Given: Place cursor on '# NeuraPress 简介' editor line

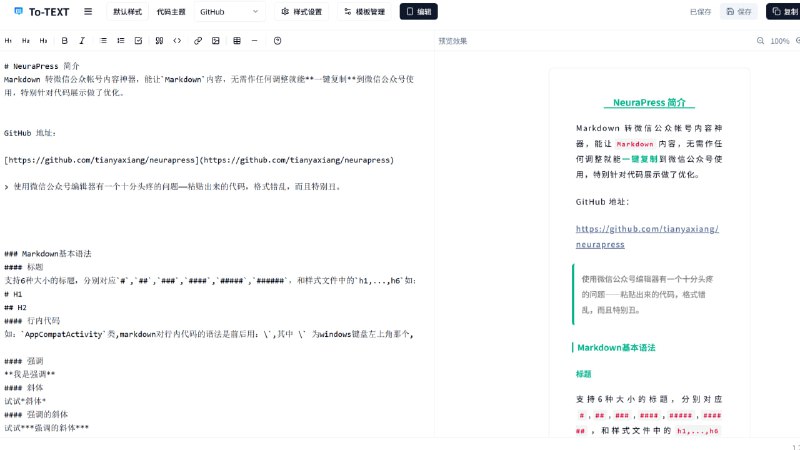Looking at the screenshot, I should pyautogui.click(x=42, y=66).
